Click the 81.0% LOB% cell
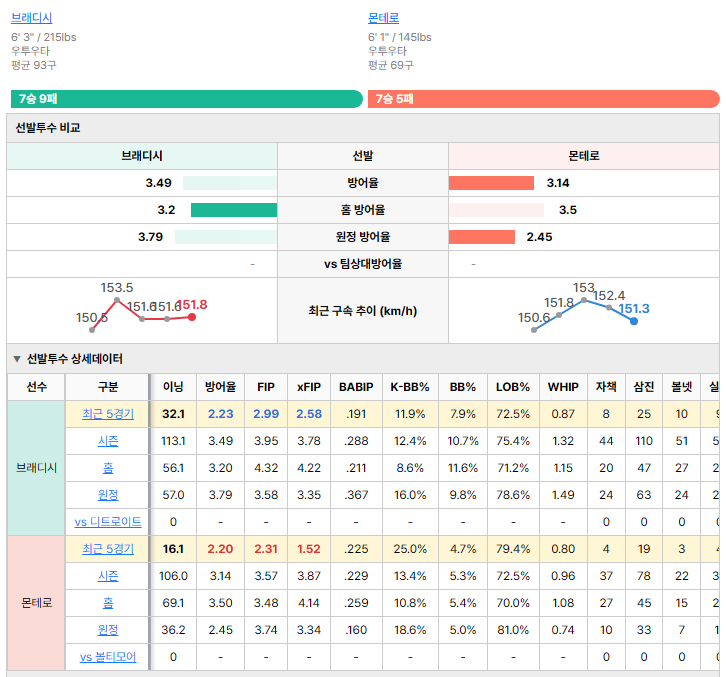 click(x=513, y=630)
